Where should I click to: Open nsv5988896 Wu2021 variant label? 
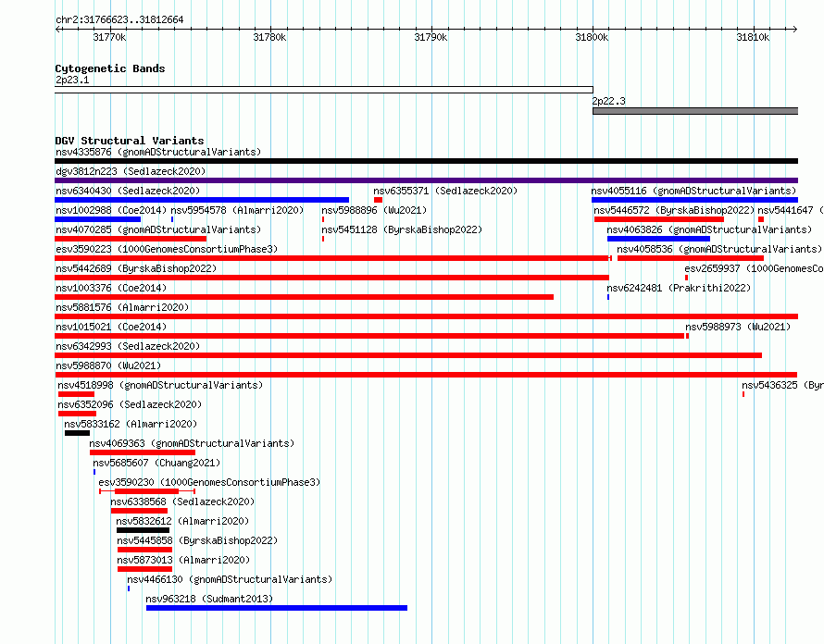pos(374,210)
